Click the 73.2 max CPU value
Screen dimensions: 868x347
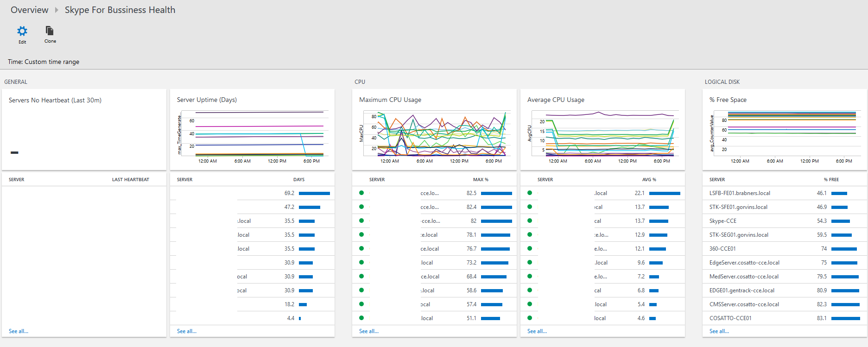471,263
